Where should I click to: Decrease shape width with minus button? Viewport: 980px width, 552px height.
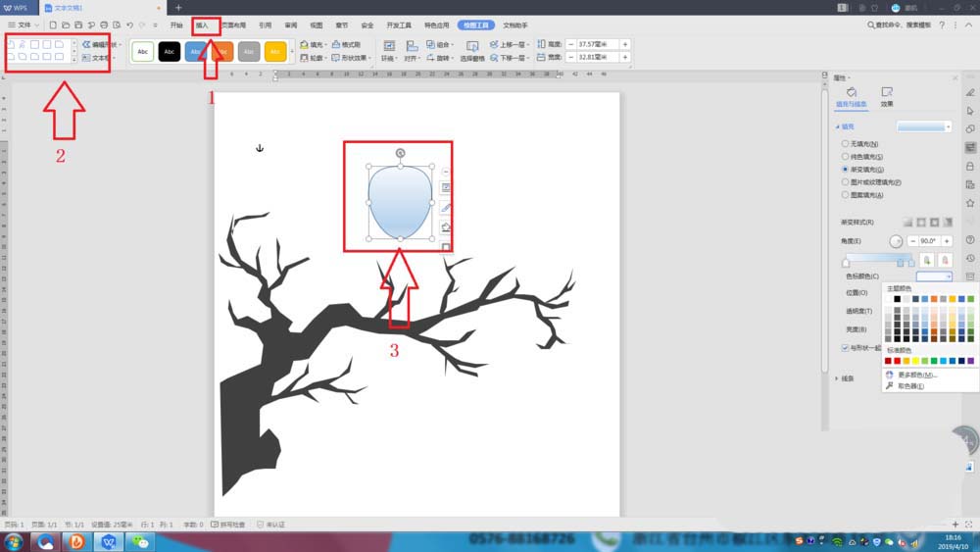(x=570, y=57)
